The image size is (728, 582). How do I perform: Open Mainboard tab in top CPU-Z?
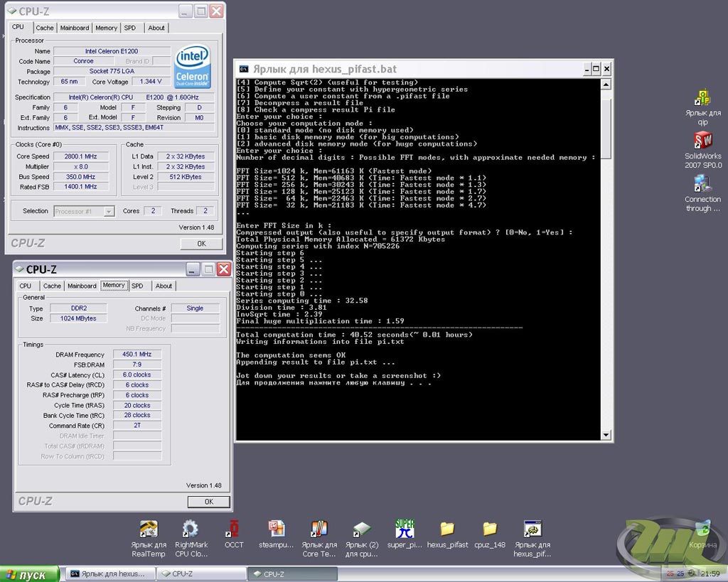pyautogui.click(x=74, y=28)
